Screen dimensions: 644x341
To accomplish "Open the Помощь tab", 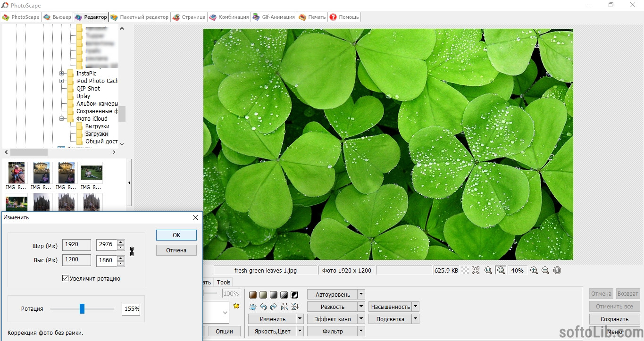I will click(x=344, y=17).
